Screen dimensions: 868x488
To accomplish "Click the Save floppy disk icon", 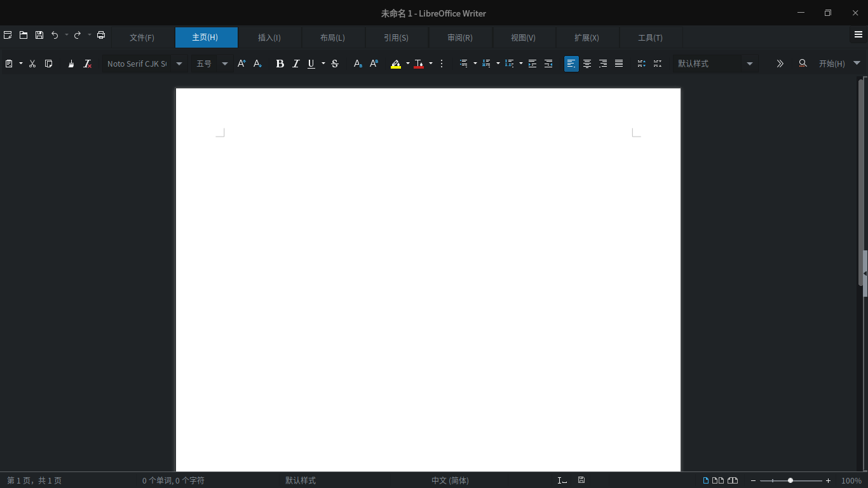I will click(x=39, y=36).
